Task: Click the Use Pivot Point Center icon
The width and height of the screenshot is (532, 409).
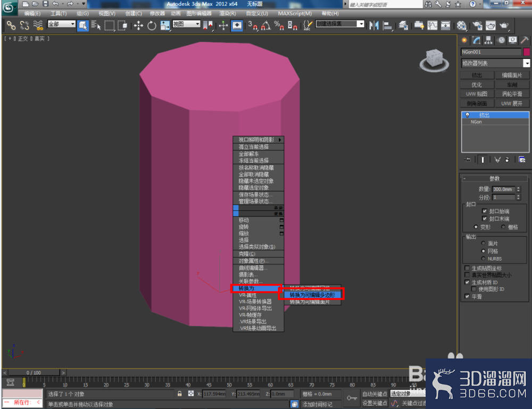Action: [207, 26]
